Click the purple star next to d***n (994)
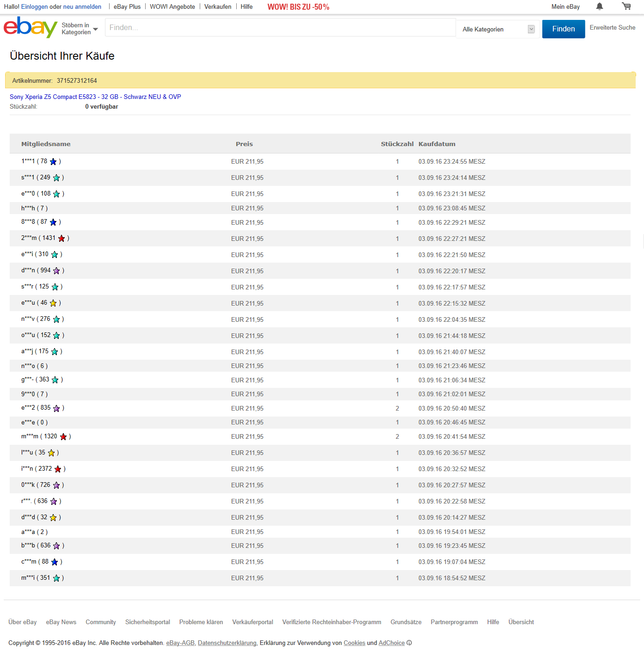This screenshot has width=644, height=669. [56, 271]
